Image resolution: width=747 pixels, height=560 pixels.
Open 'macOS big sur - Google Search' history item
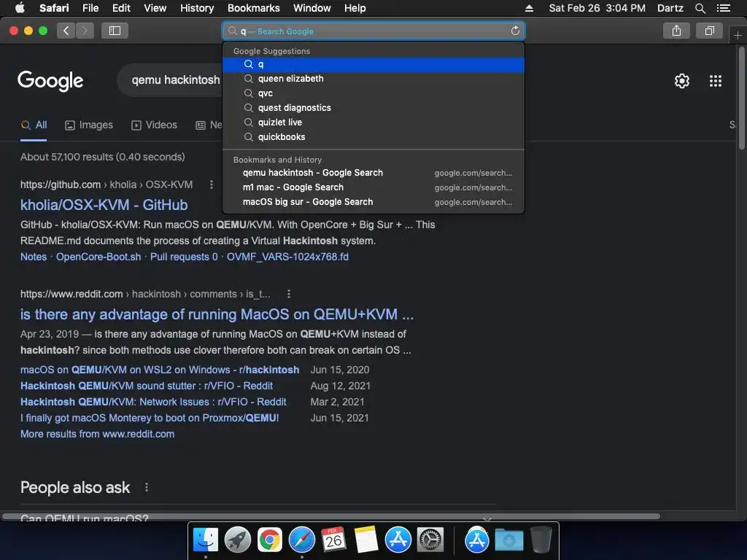[373, 202]
